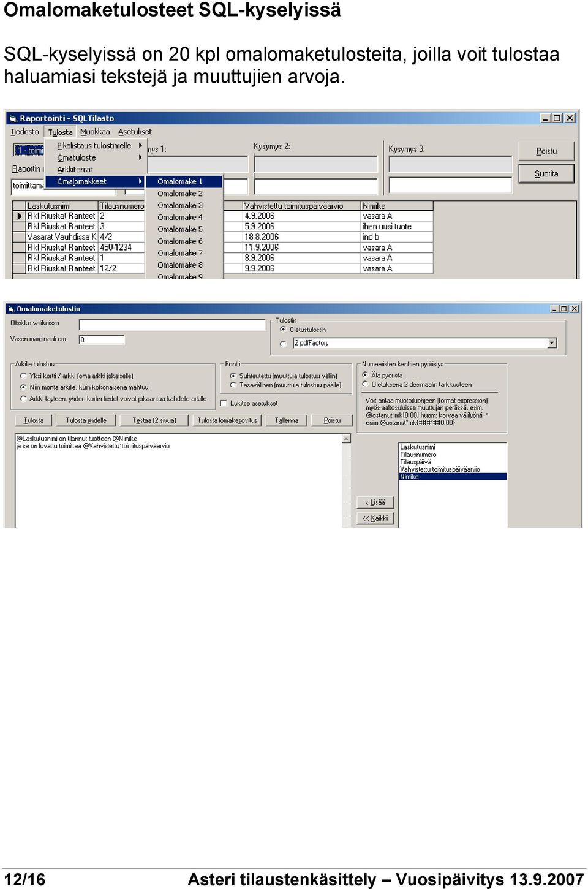Select Tilauspäivä in the field list
Screen dimensions: 588x889
tap(453, 462)
